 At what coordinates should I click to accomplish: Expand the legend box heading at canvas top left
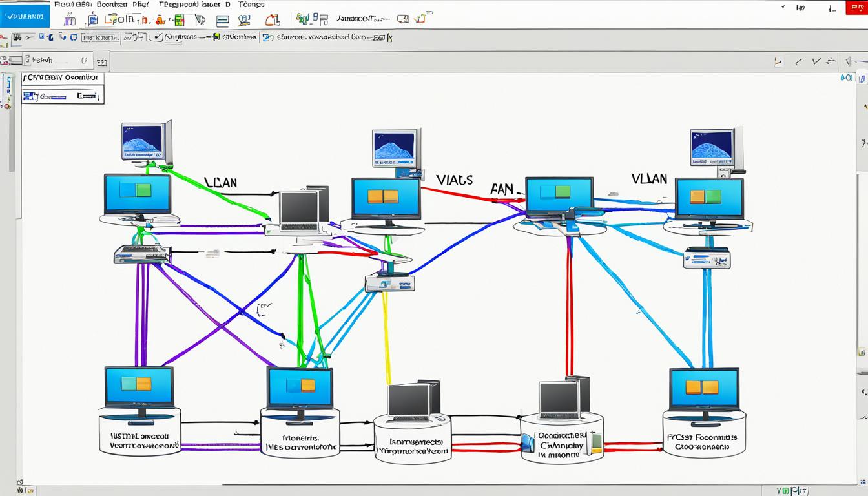pyautogui.click(x=62, y=77)
